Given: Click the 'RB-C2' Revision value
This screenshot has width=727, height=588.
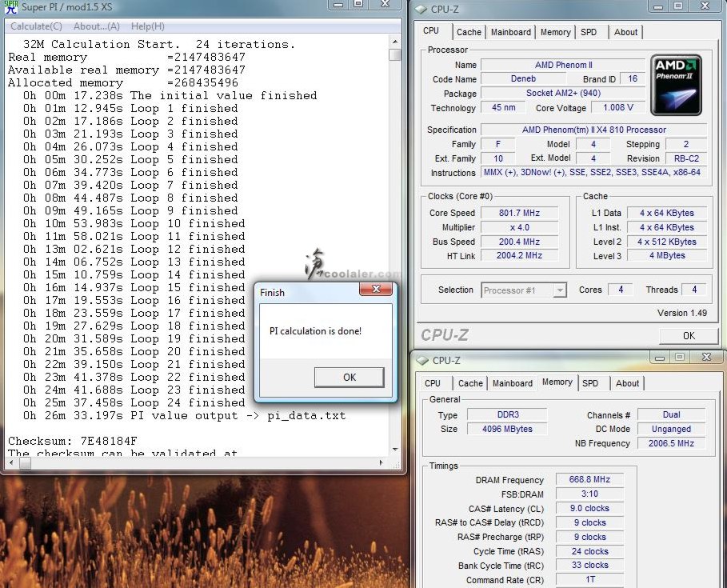Looking at the screenshot, I should coord(686,158).
